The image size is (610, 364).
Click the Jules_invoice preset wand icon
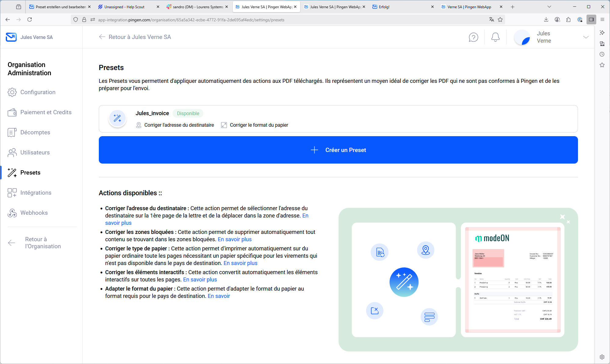(117, 118)
